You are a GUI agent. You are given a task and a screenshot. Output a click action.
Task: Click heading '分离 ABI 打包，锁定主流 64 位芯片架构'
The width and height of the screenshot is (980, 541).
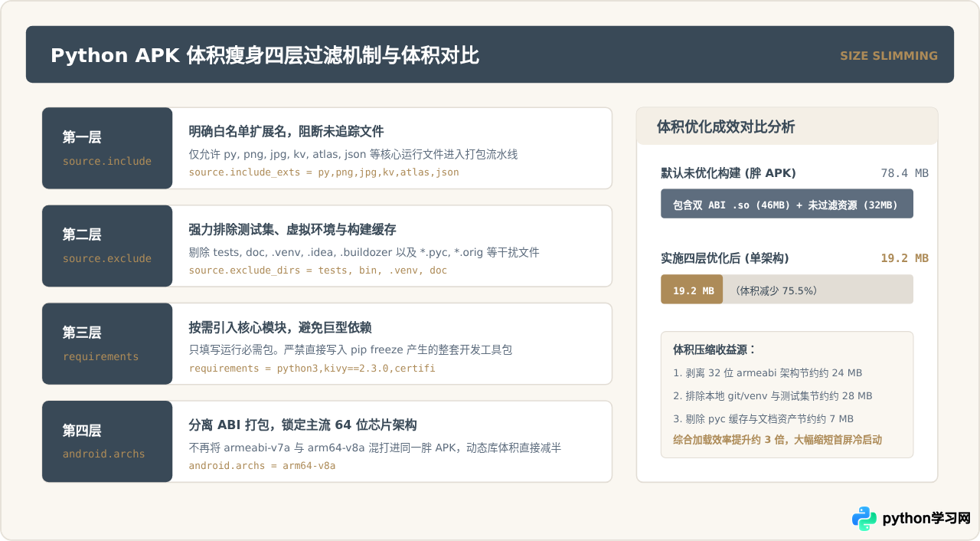coord(303,425)
